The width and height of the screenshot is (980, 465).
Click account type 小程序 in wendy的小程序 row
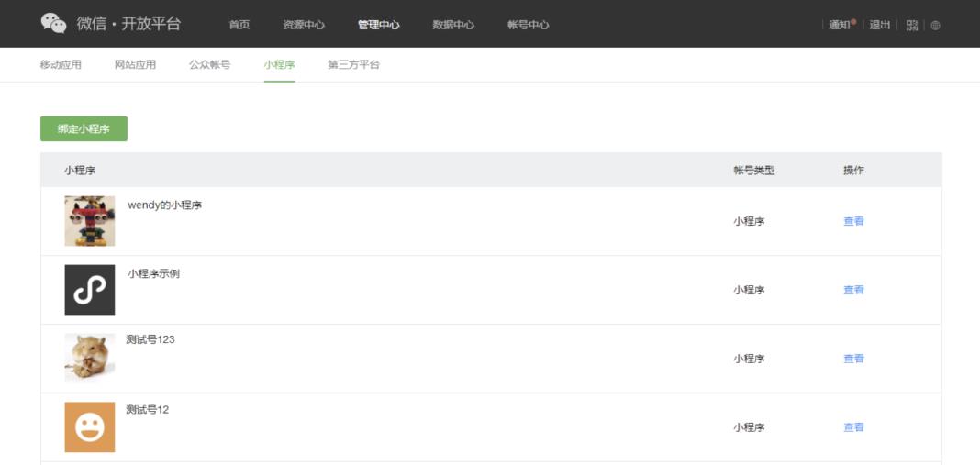749,221
